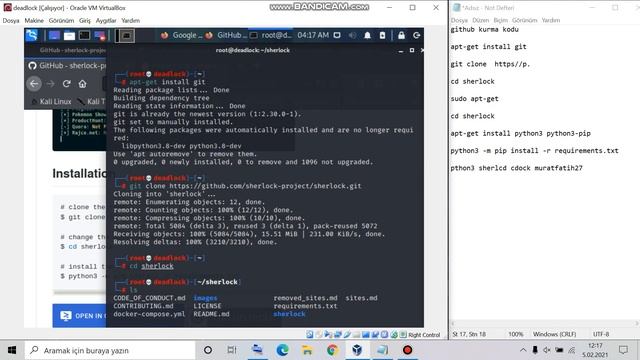Viewport: 640px width, 360px height.
Task: Click the show desktop icon in Kali panel
Action: point(54,36)
